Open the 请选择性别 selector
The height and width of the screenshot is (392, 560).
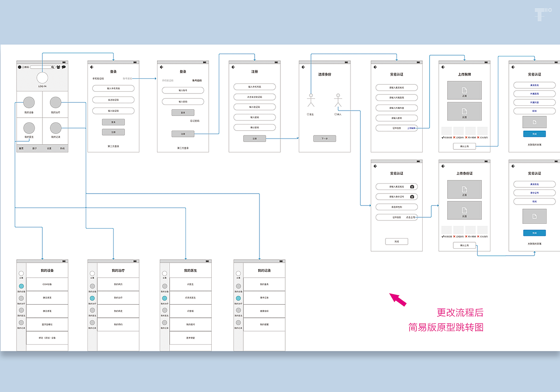click(x=396, y=207)
